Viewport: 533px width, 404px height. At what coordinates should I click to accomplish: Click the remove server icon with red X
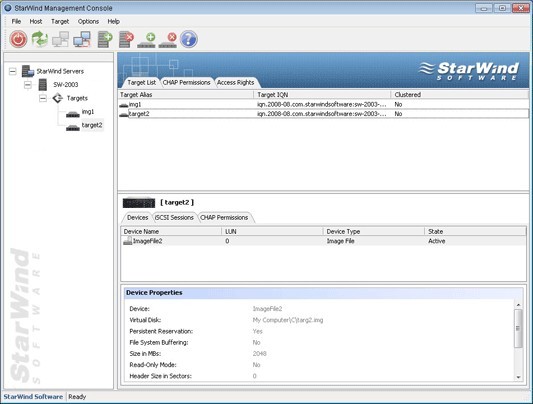coord(126,39)
